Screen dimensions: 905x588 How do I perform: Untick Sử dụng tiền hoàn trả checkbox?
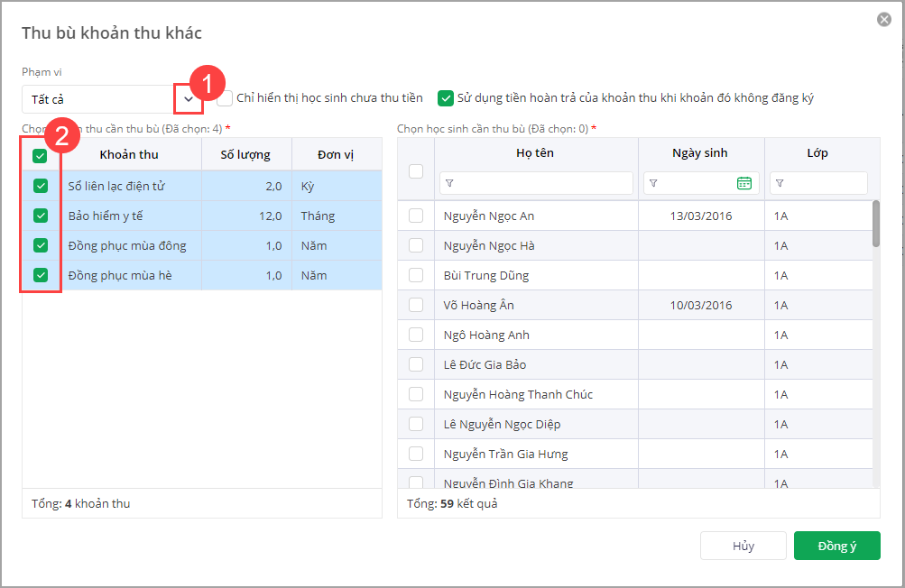(x=445, y=98)
